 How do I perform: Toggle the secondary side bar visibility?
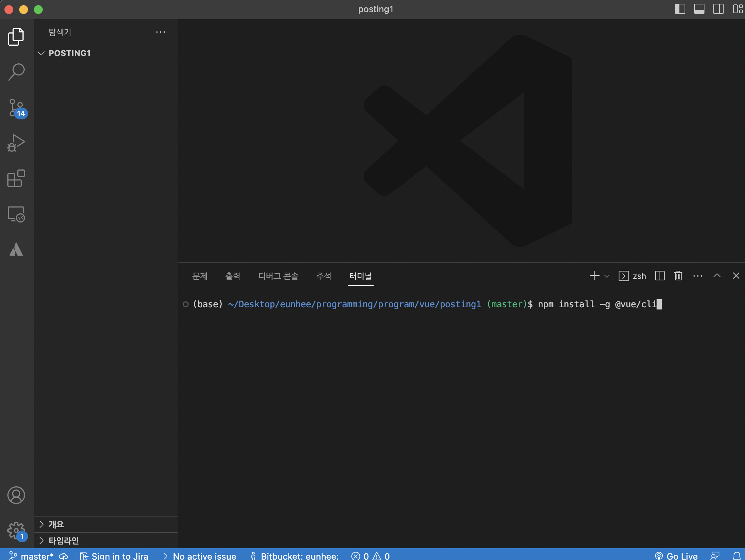[718, 9]
